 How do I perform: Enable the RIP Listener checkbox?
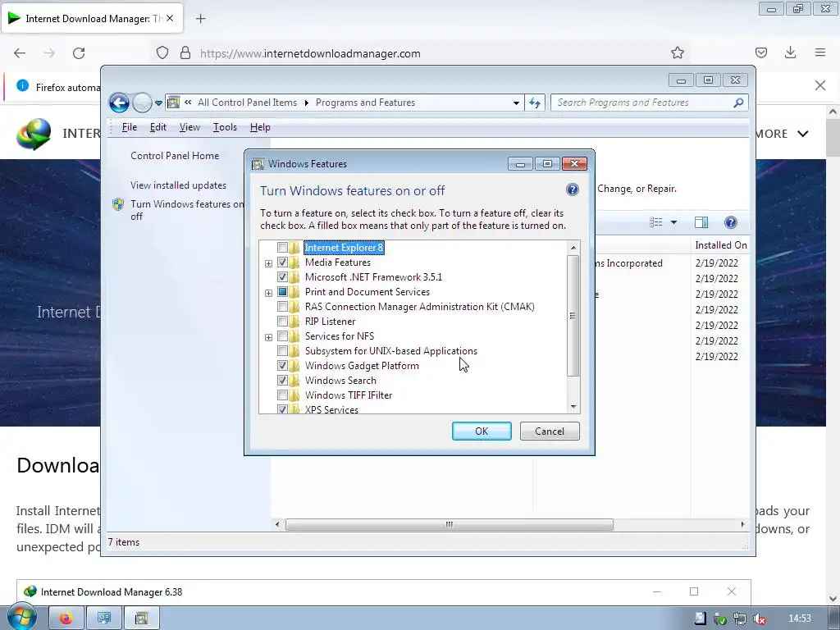click(x=282, y=322)
